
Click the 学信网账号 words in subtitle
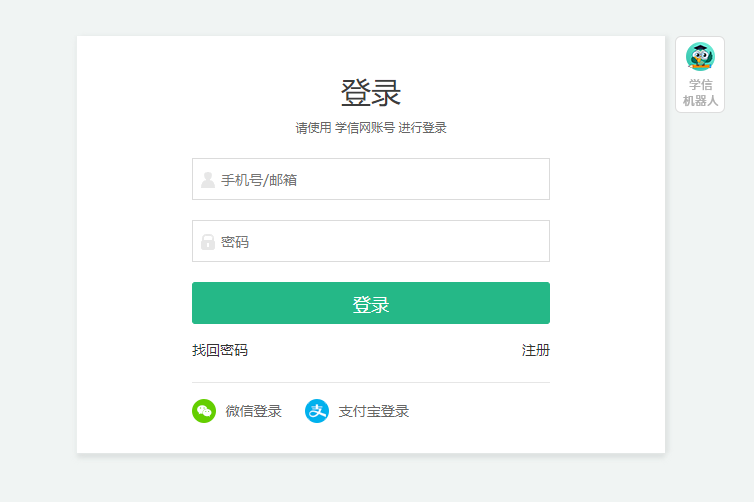tap(365, 128)
